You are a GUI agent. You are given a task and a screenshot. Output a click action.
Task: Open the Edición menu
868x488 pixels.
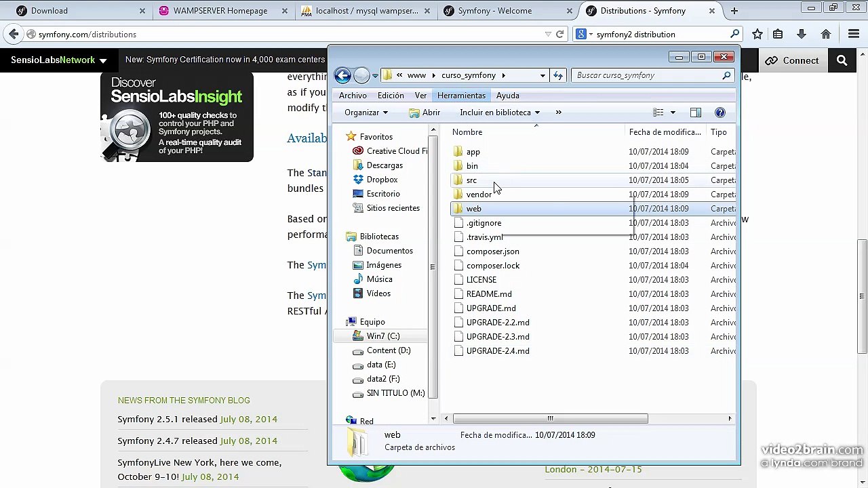[391, 96]
